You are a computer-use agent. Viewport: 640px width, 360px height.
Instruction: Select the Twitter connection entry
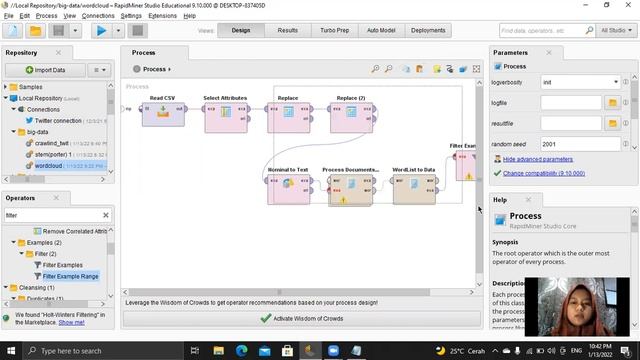point(58,121)
